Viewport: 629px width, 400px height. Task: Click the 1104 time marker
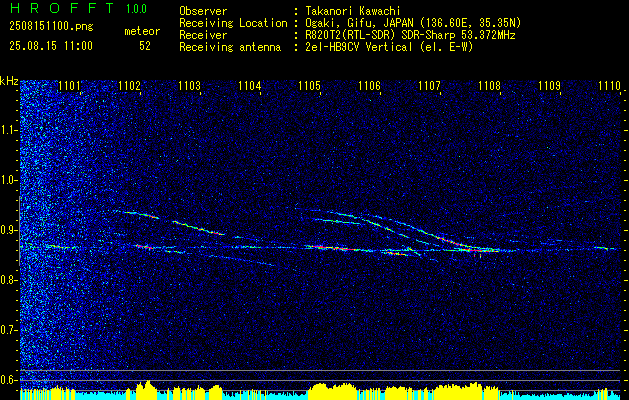(250, 85)
